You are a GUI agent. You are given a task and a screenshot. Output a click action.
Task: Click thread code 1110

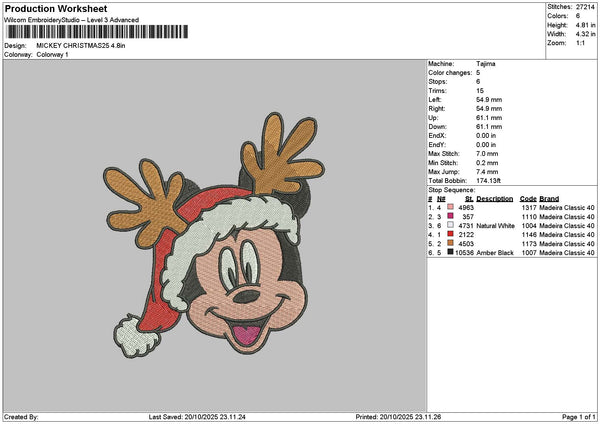pos(529,217)
